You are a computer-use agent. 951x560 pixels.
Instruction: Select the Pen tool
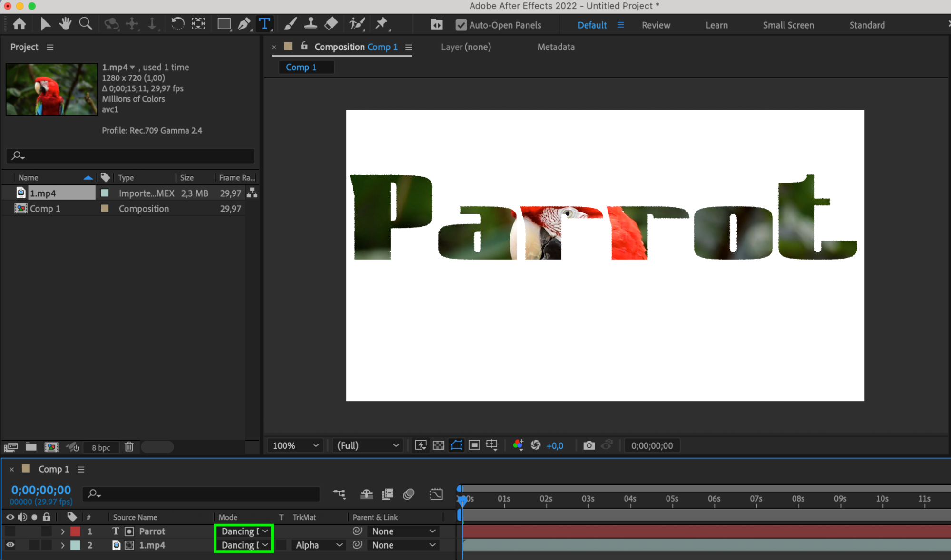(x=244, y=24)
